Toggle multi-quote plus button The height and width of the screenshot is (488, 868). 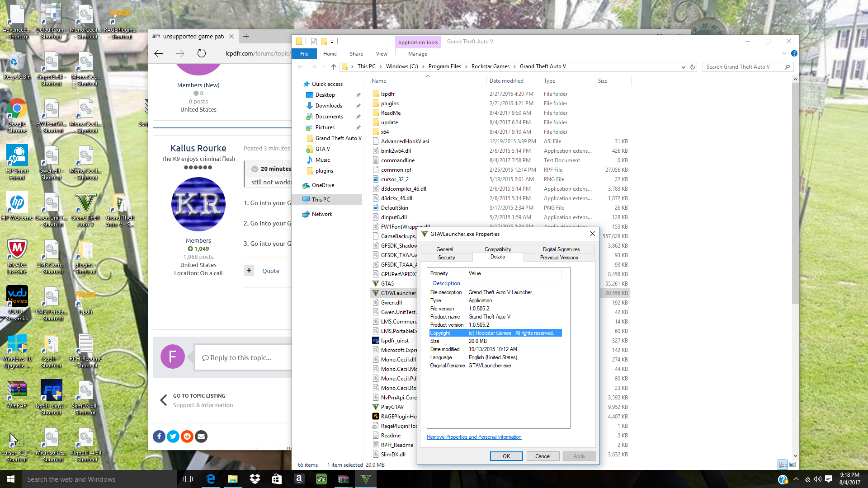click(x=249, y=271)
